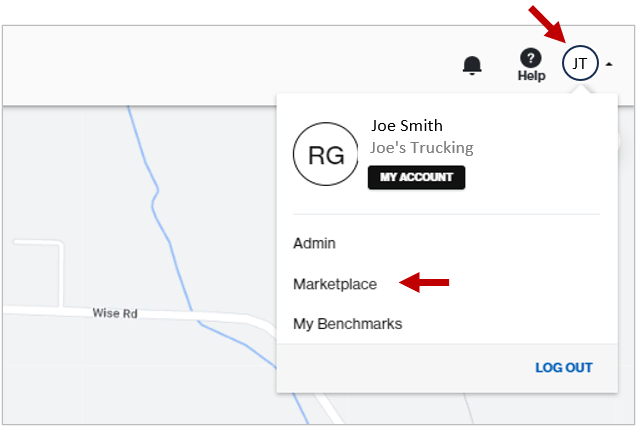The image size is (640, 432).
Task: Choose Marketplace in the user menu
Action: tap(335, 284)
